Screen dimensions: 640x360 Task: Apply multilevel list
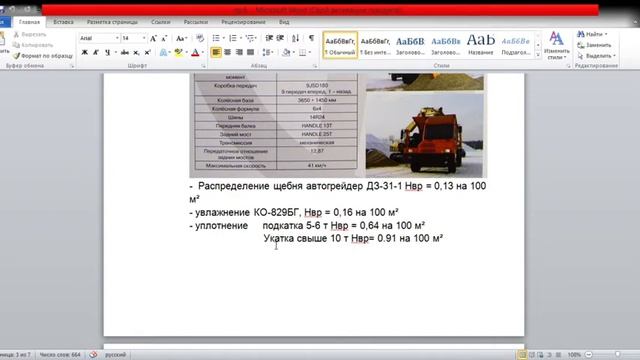point(250,38)
